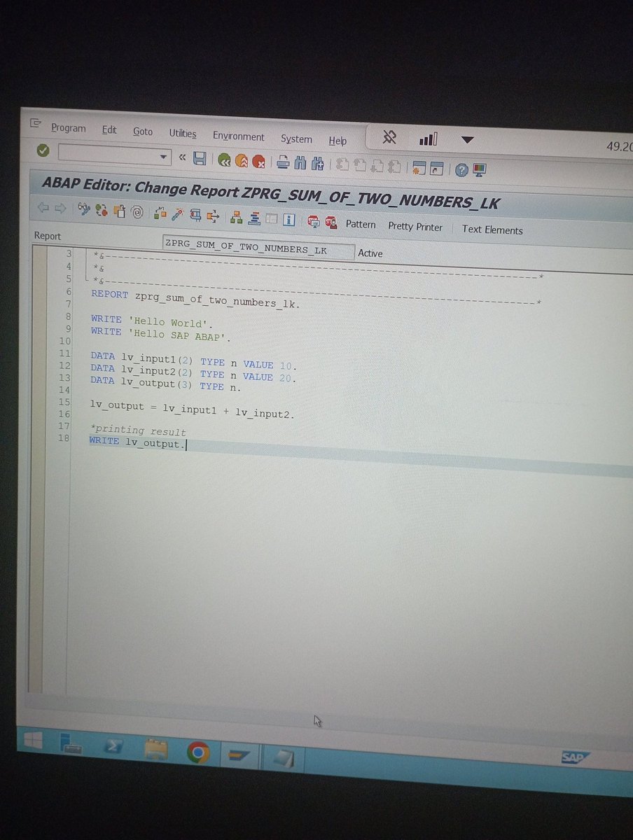Open the command field dropdown arrow
Viewport: 633px width, 840px height.
click(x=164, y=156)
